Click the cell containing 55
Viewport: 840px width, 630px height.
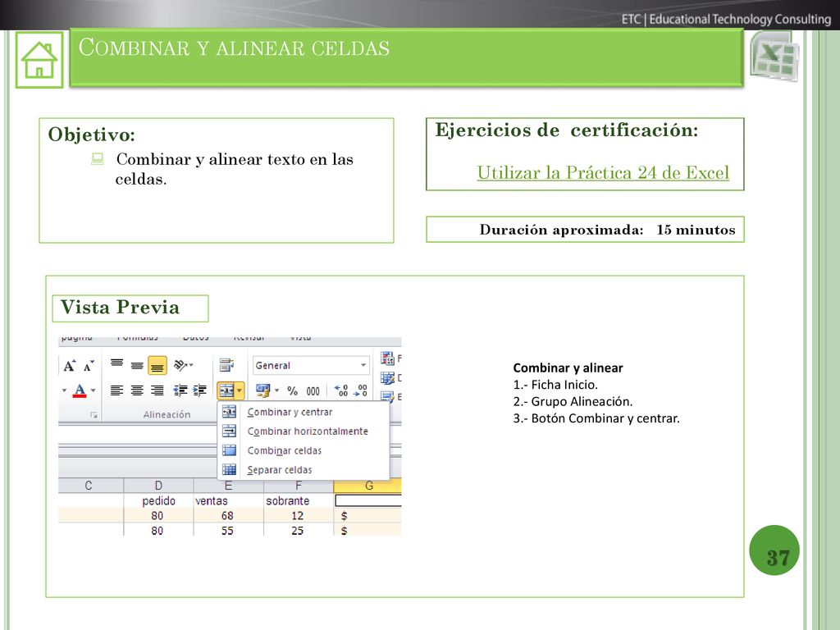pos(228,531)
